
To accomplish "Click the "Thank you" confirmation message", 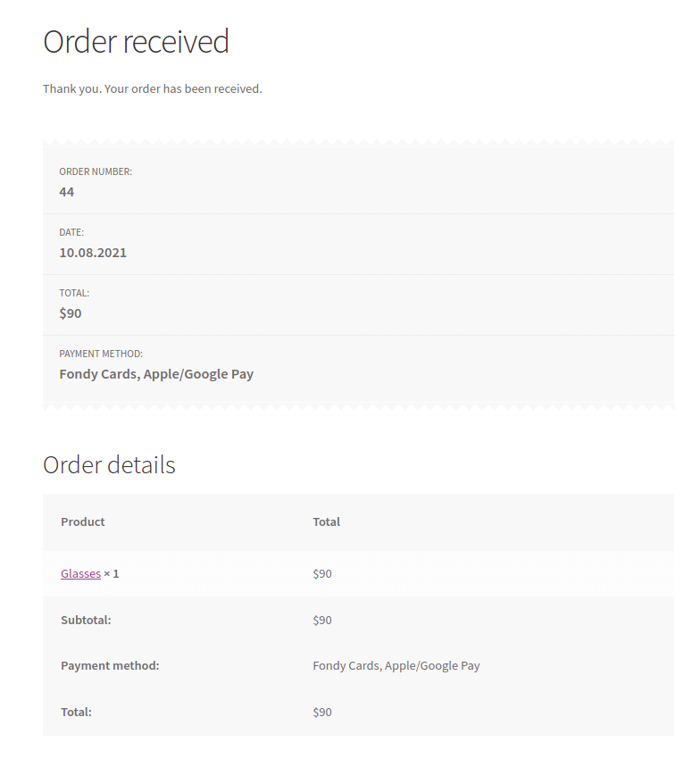I will pyautogui.click(x=152, y=88).
